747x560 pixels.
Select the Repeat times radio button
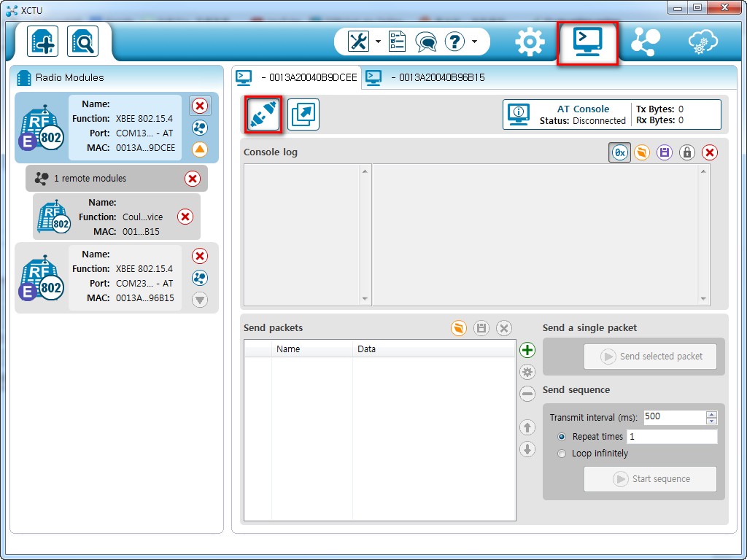[x=562, y=437]
